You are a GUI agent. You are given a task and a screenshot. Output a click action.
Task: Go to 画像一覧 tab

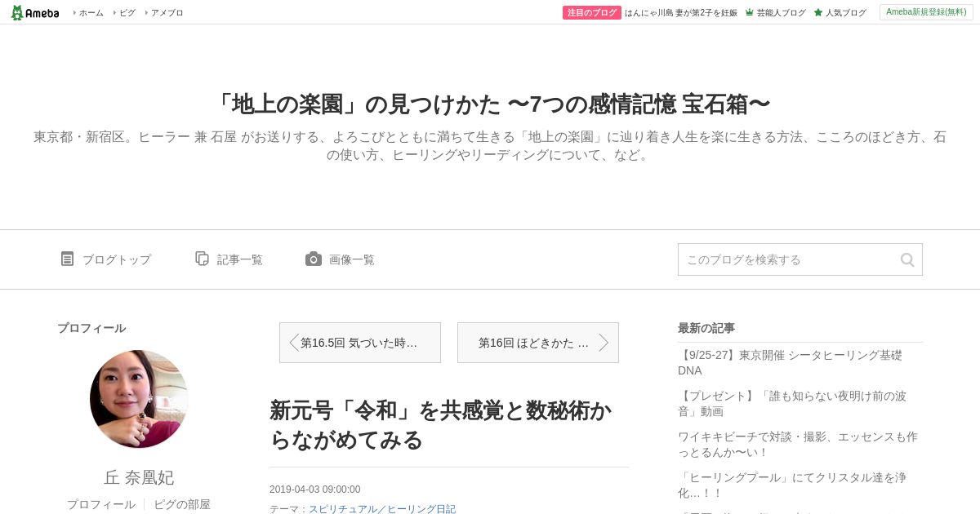pyautogui.click(x=352, y=259)
